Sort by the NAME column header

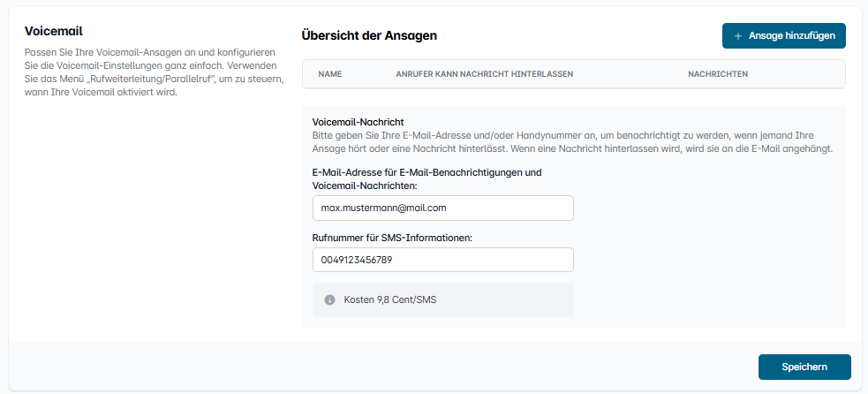330,74
